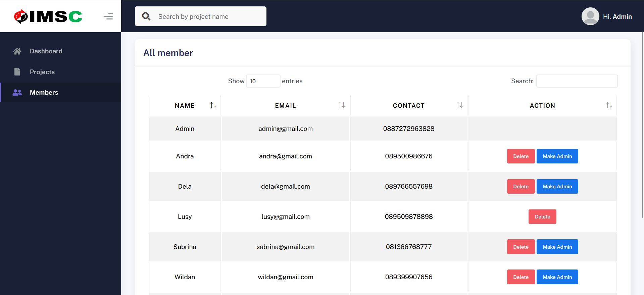Viewport: 644px width, 295px height.
Task: Open the Show entries count box
Action: [x=263, y=81]
